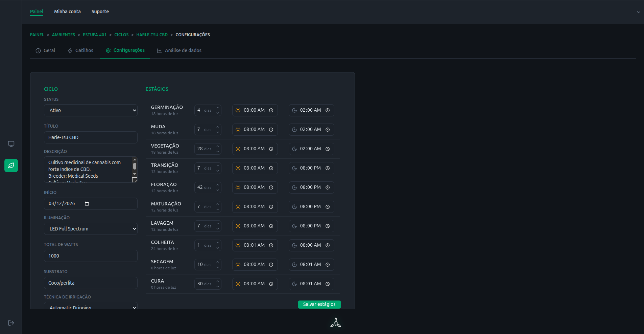Follow the HARLE-TSU CBD breadcrumb link
Screen dimensions: 644x334
[x=152, y=35]
